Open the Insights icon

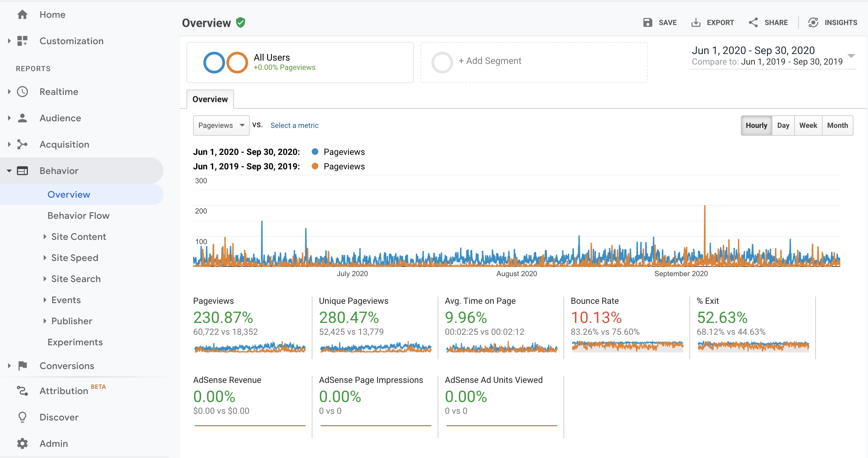click(x=813, y=23)
